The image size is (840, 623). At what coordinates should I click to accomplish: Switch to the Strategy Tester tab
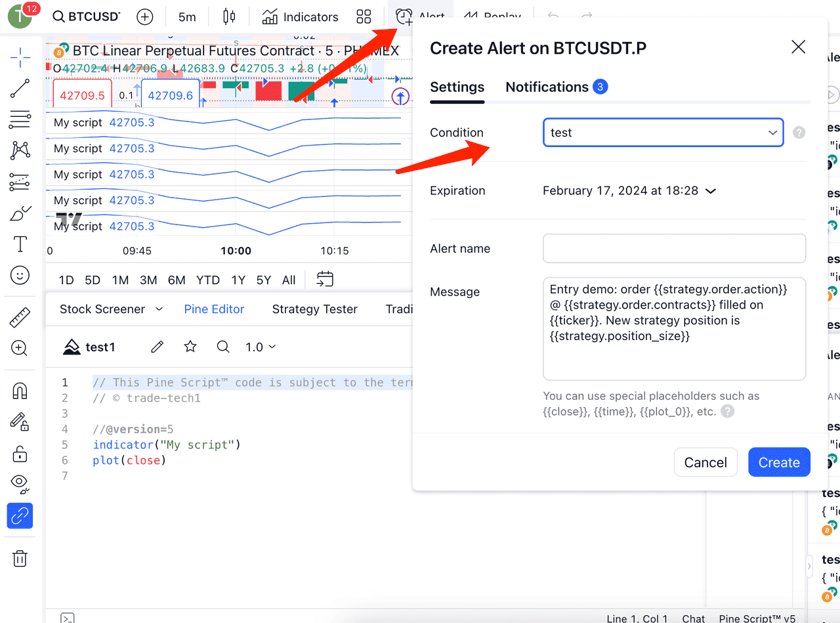point(315,309)
